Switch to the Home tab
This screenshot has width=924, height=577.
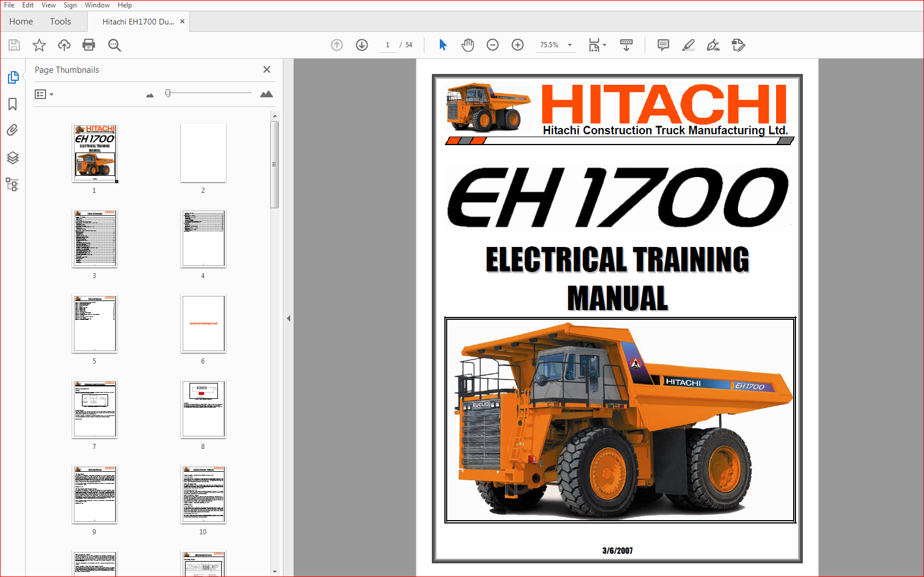pos(21,22)
